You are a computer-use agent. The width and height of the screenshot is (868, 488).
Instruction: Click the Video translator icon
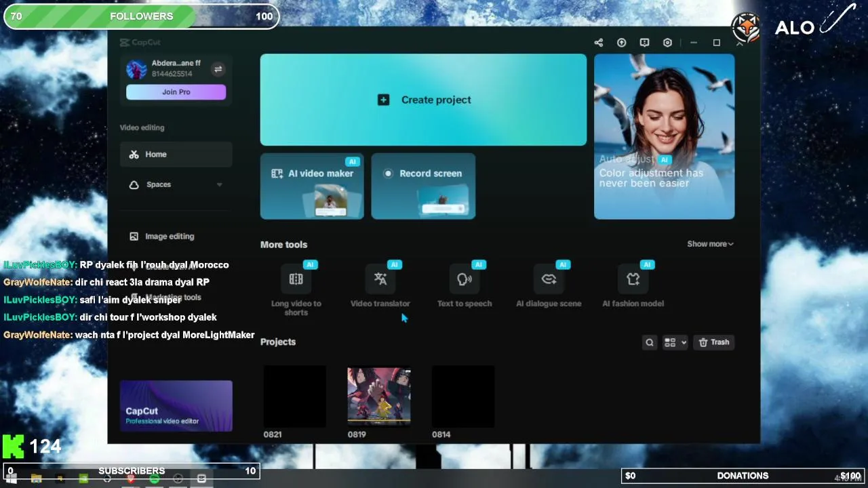tap(380, 279)
